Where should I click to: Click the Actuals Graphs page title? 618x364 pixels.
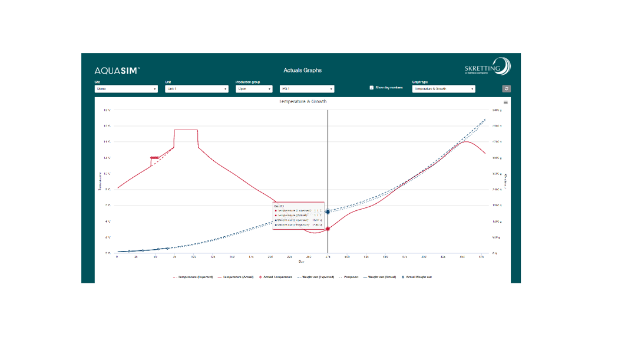(302, 70)
